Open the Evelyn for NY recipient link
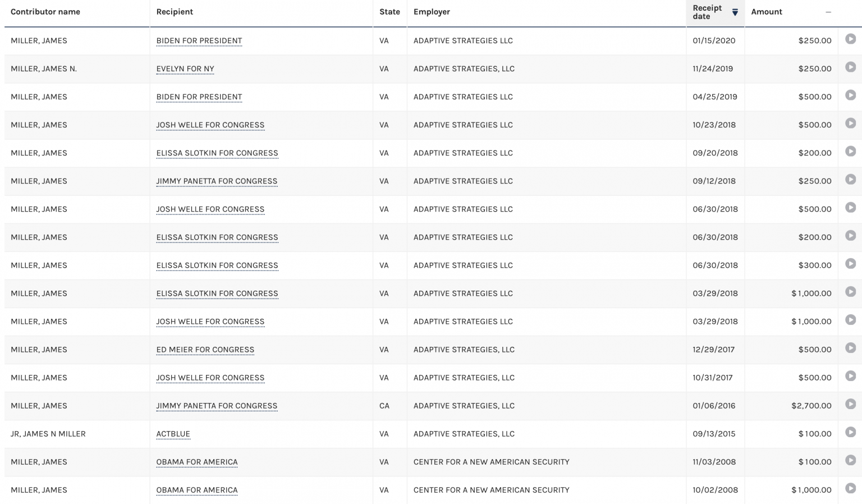Screen dimensions: 862x504 point(185,69)
